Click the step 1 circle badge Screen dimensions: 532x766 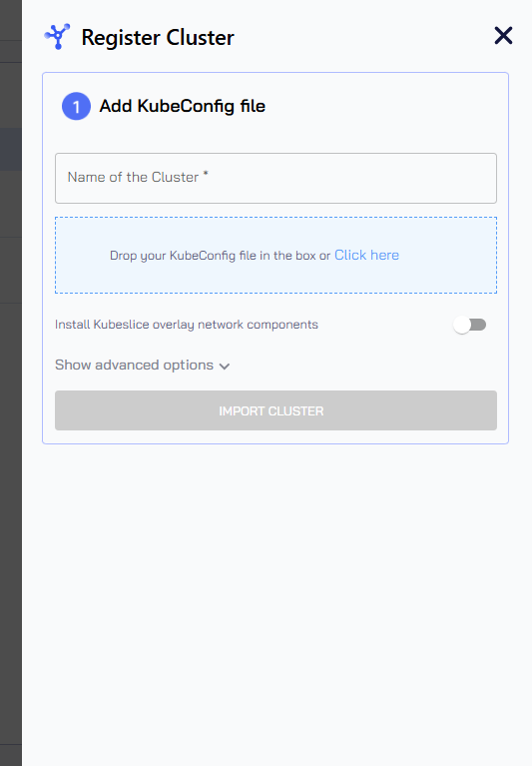click(76, 106)
